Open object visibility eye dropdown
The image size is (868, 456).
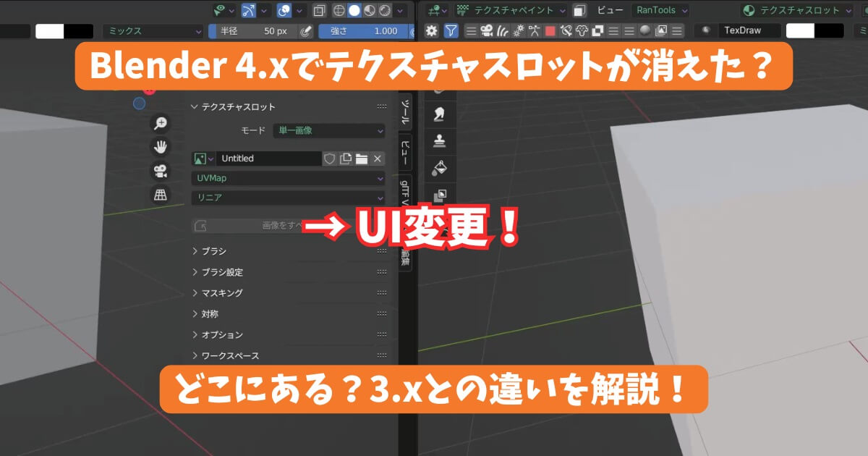(224, 10)
